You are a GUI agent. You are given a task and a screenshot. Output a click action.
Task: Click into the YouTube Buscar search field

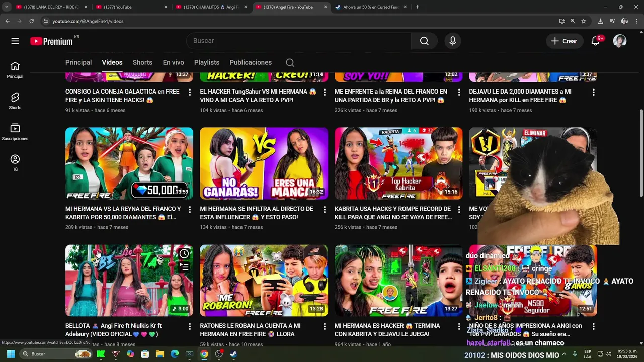pos(299,41)
